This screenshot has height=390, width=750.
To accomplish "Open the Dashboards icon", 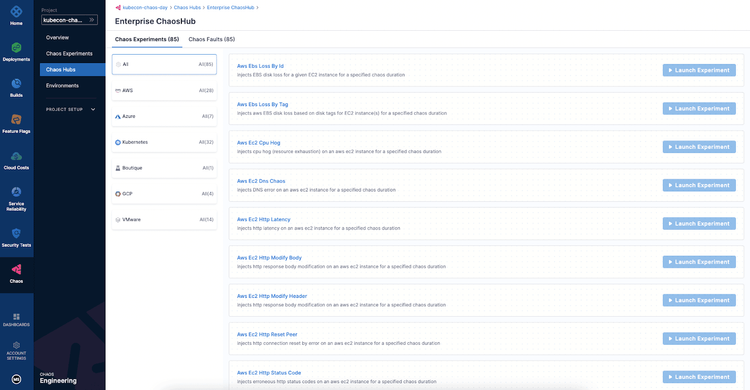I will (x=16, y=316).
